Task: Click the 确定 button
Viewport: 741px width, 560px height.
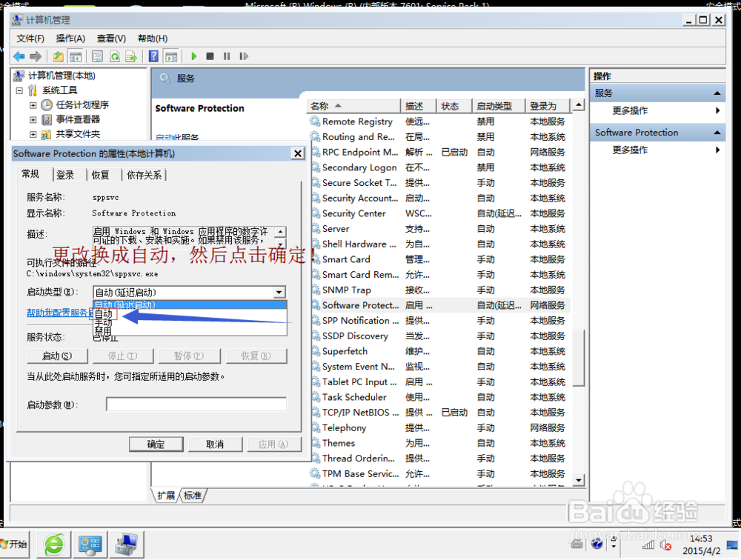Action: point(156,444)
